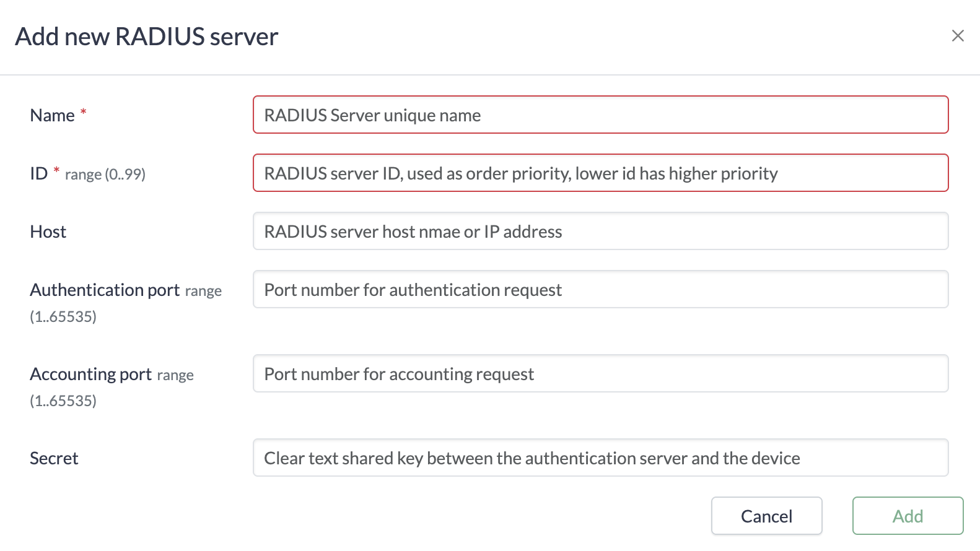Viewport: 980px width, 551px height.
Task: Click the range (0..99) hint text
Action: point(105,175)
